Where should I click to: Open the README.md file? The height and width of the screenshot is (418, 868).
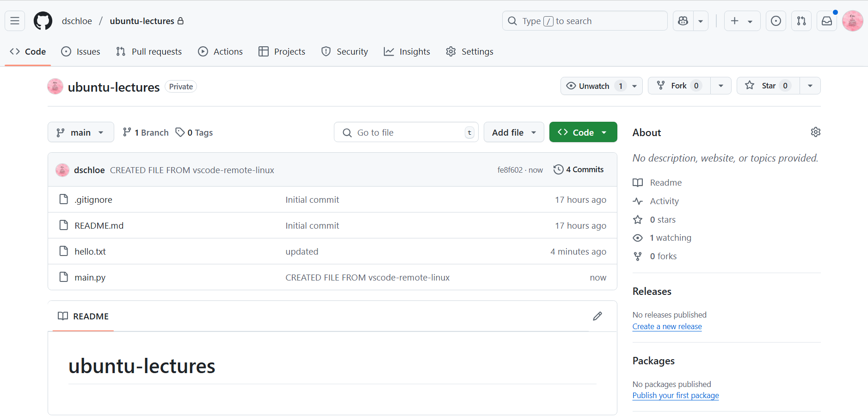point(99,225)
